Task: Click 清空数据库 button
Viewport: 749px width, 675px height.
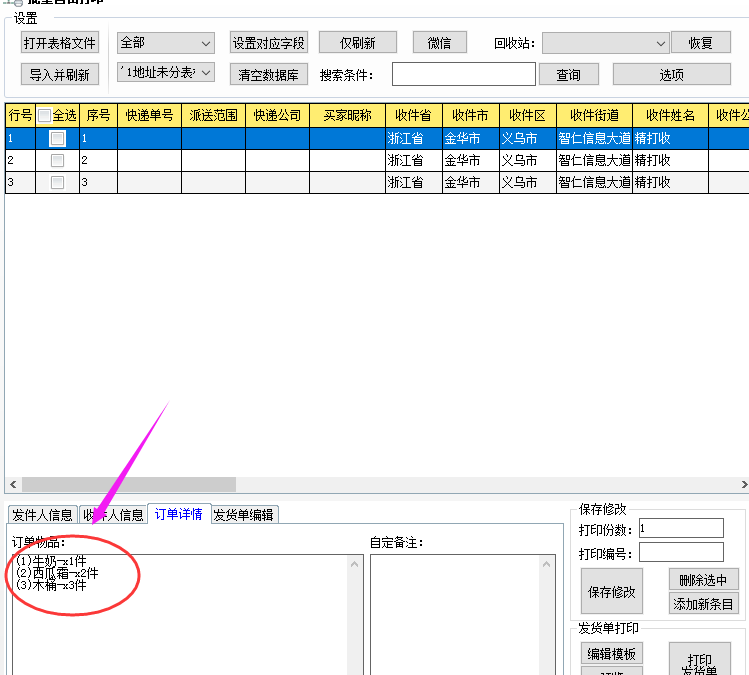Action: [268, 74]
